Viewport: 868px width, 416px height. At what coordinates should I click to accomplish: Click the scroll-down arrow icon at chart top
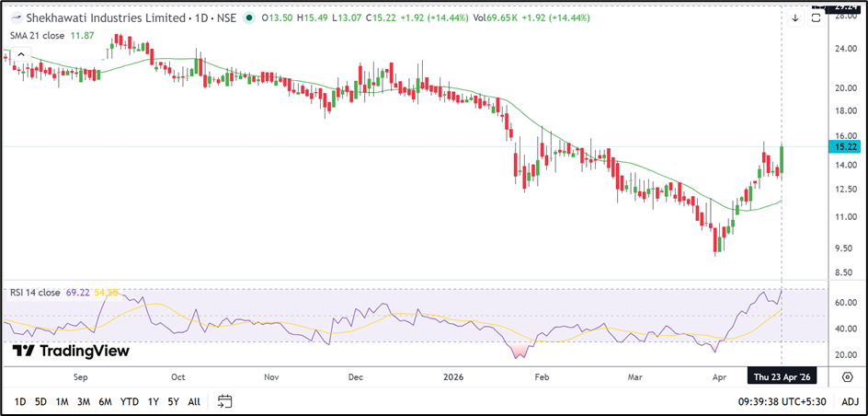tap(795, 17)
